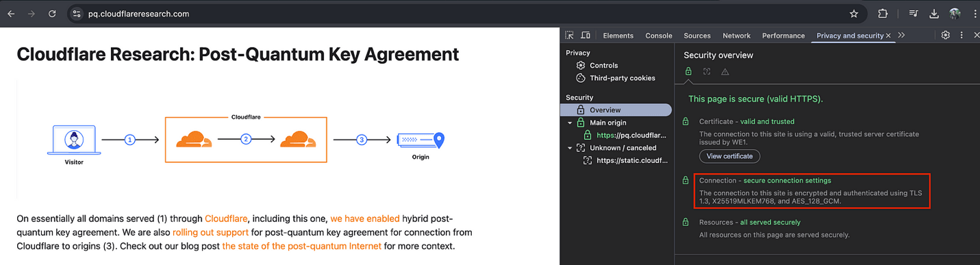This screenshot has height=265, width=980.
Task: Select the Privacy and security tab
Action: pos(850,36)
